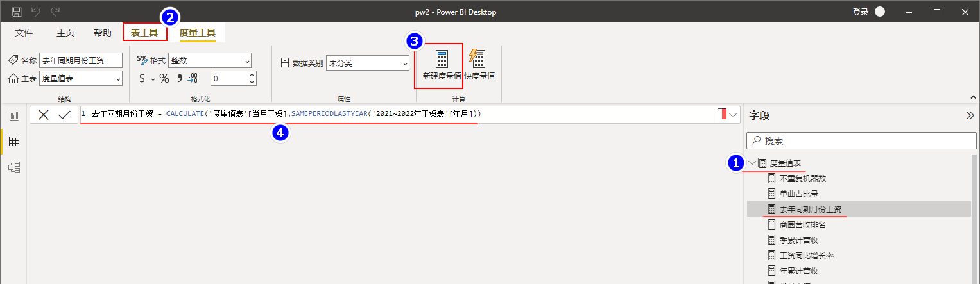Collapse the 度量值表 tree node

[752, 163]
